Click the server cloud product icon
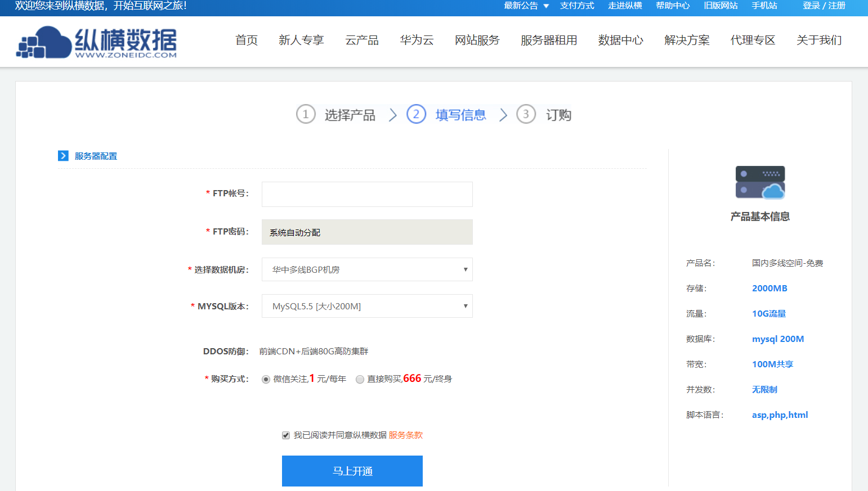The width and height of the screenshot is (868, 491). pyautogui.click(x=760, y=182)
